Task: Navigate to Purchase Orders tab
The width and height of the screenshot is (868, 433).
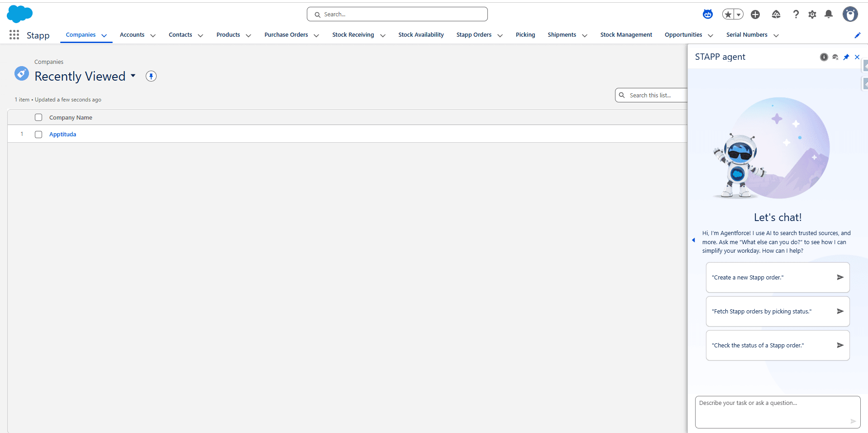Action: click(x=286, y=35)
